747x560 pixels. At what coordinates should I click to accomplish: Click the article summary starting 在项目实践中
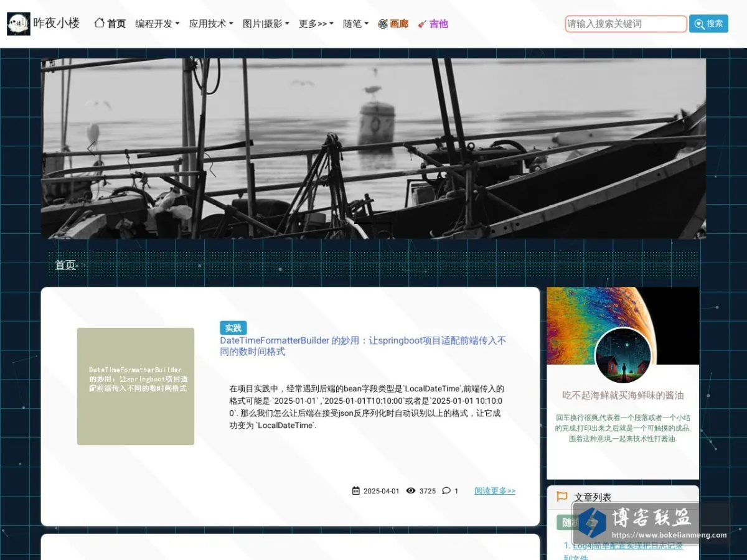click(x=367, y=407)
